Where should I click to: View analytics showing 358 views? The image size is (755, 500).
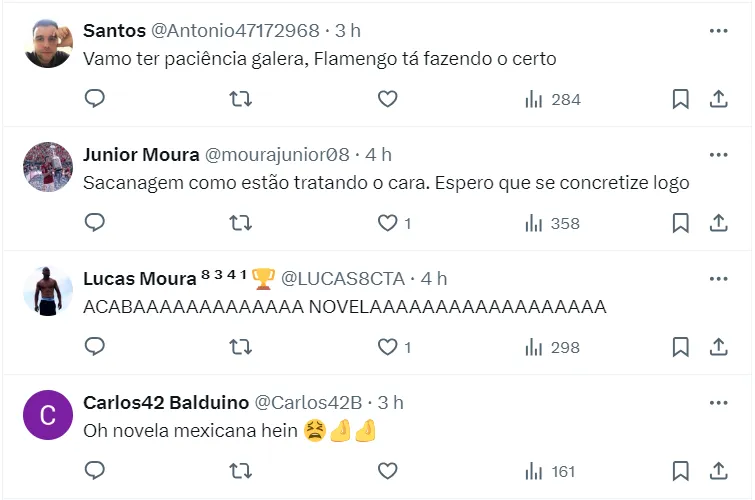[552, 223]
